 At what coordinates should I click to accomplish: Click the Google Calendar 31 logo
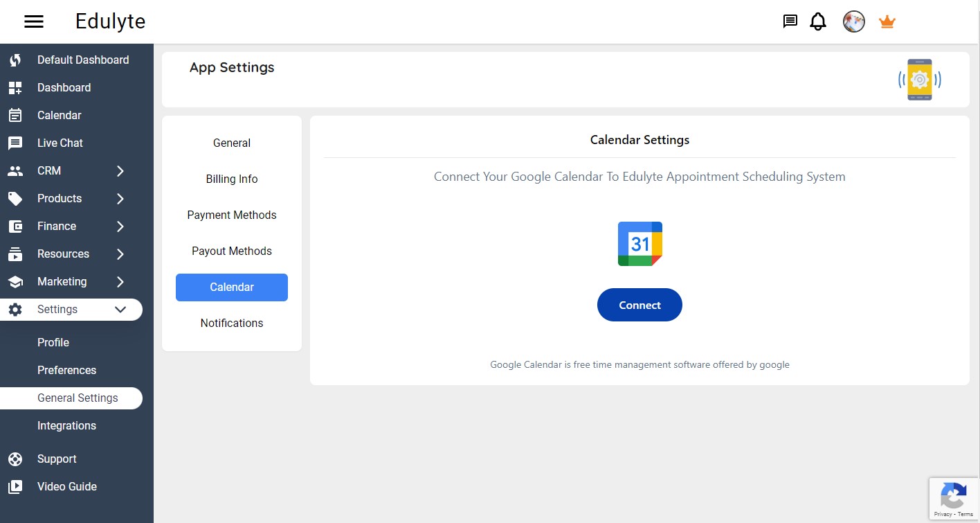(640, 244)
